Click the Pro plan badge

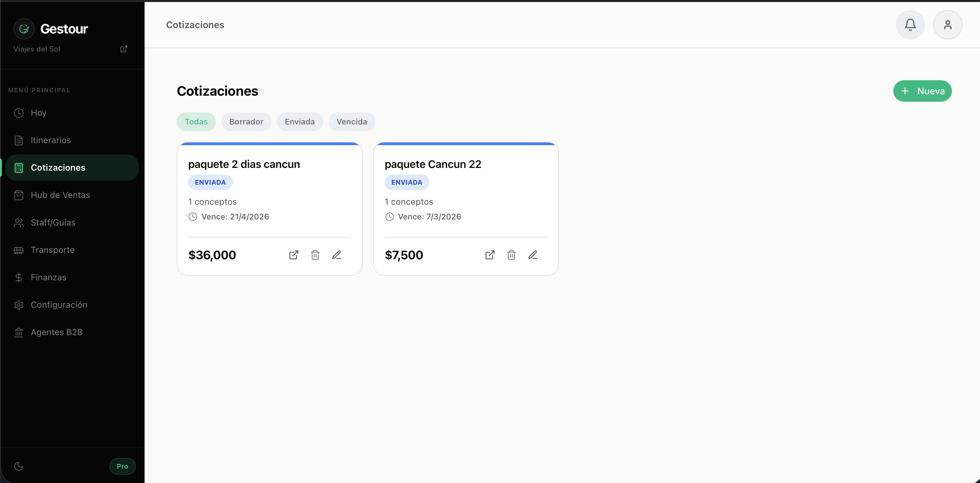click(x=122, y=466)
